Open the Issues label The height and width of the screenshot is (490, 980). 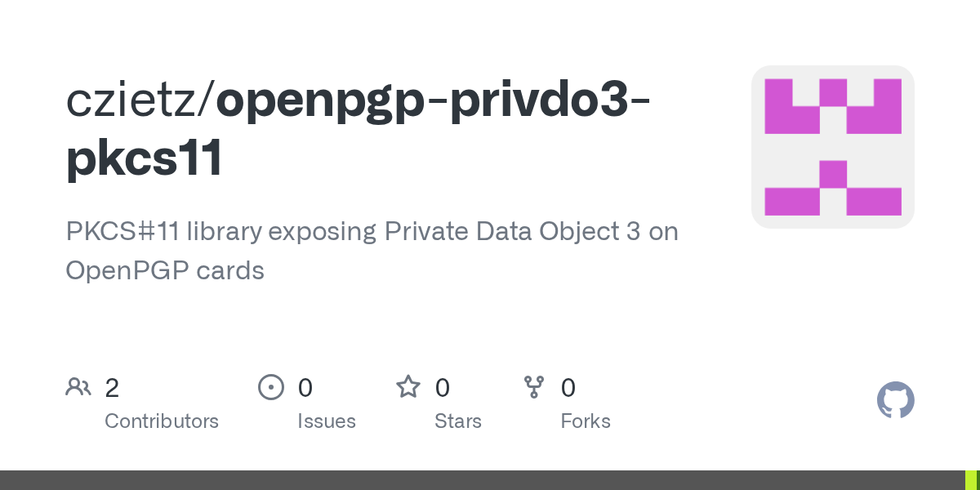[327, 421]
